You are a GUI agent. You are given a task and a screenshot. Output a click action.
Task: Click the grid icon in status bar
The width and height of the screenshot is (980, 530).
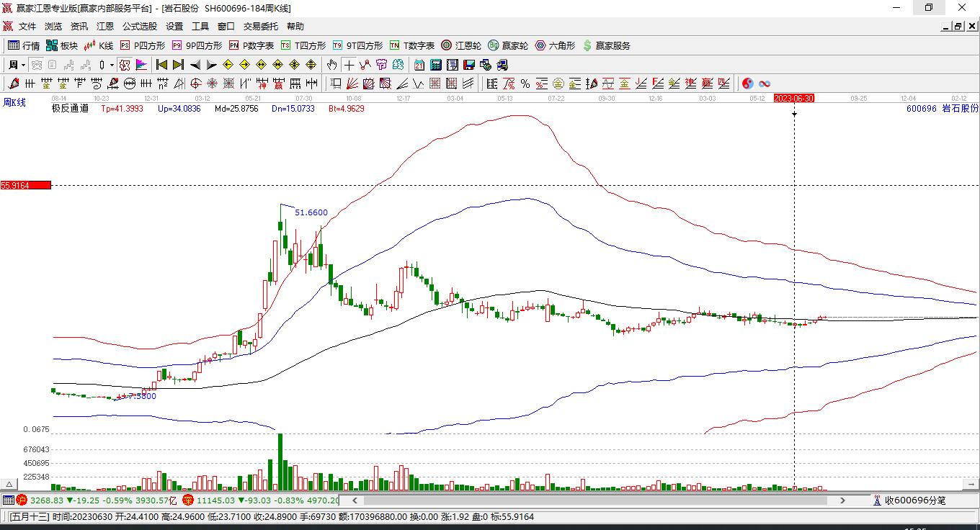pyautogui.click(x=8, y=500)
